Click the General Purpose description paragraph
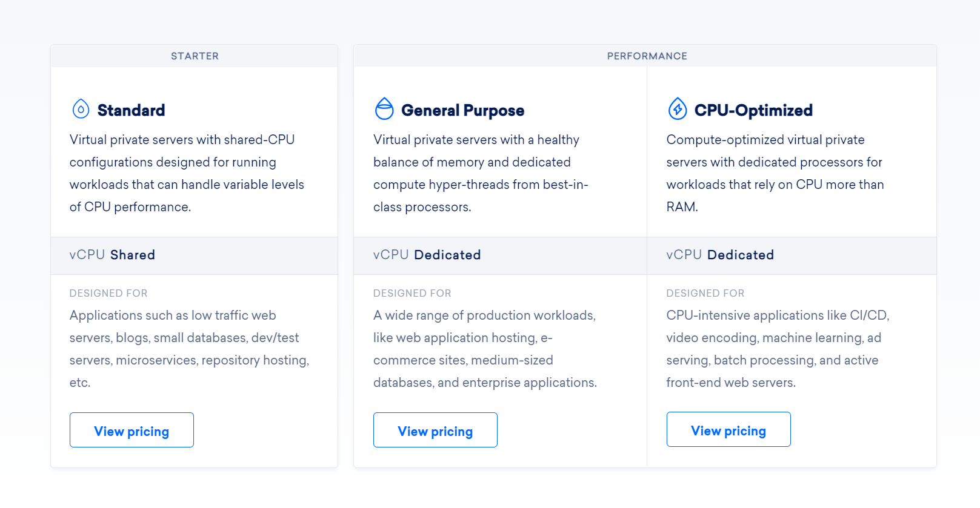Viewport: 980px width, 508px height. pyautogui.click(x=481, y=173)
